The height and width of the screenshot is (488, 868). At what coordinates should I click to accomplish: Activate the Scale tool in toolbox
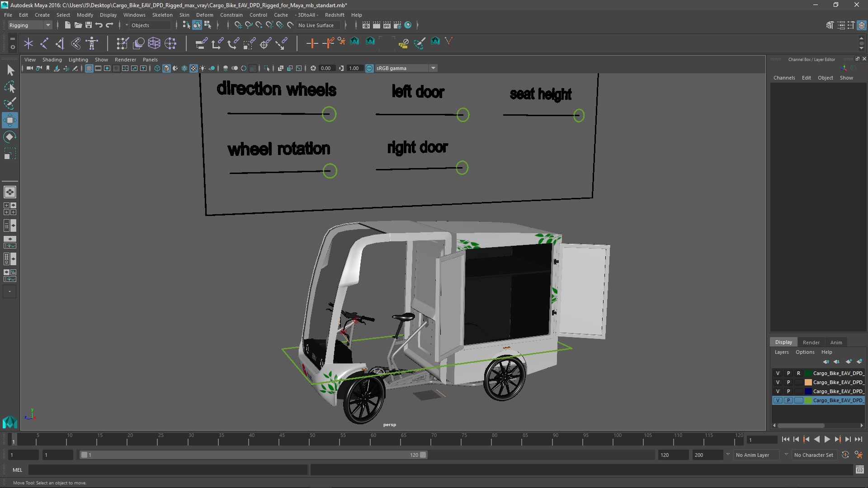pyautogui.click(x=9, y=154)
